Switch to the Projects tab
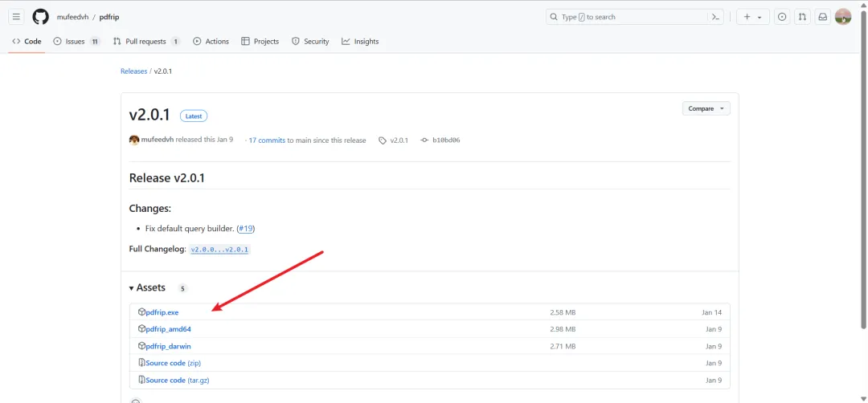The height and width of the screenshot is (403, 868). (260, 42)
